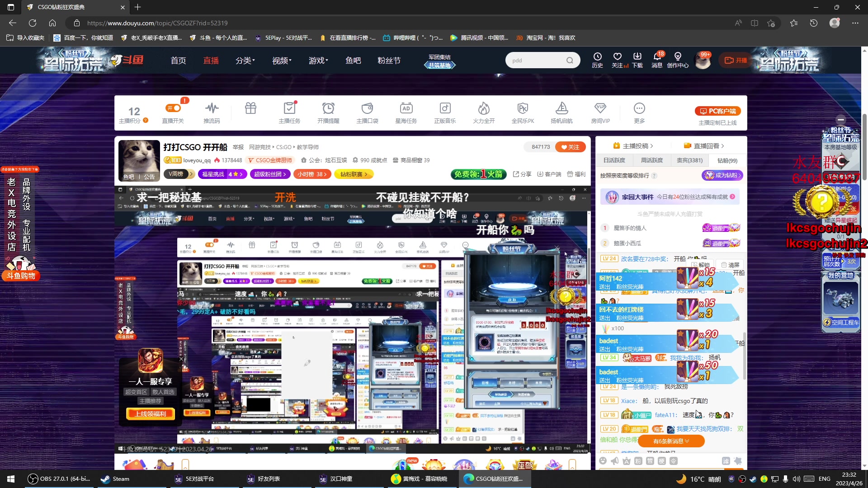This screenshot has width=868, height=488.
Task: Click 免费领1火箭 free rocket banner
Action: click(478, 174)
